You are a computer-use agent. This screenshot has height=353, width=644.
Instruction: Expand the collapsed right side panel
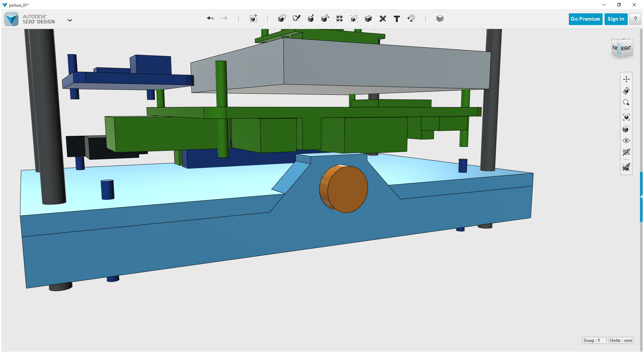641,197
